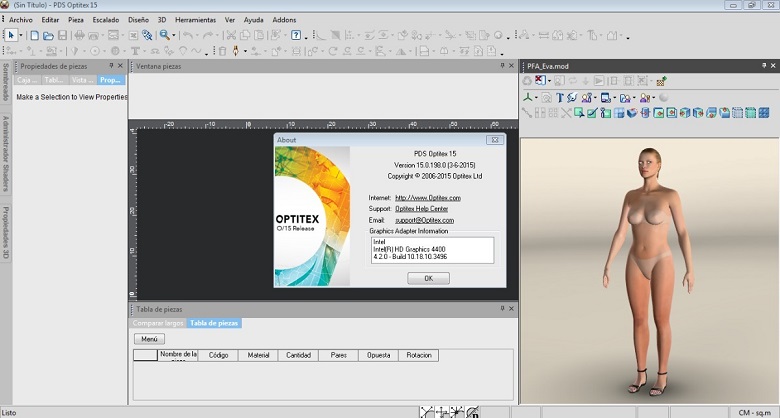Click OK in the About dialog
Screen dimensions: 780x418
(428, 278)
